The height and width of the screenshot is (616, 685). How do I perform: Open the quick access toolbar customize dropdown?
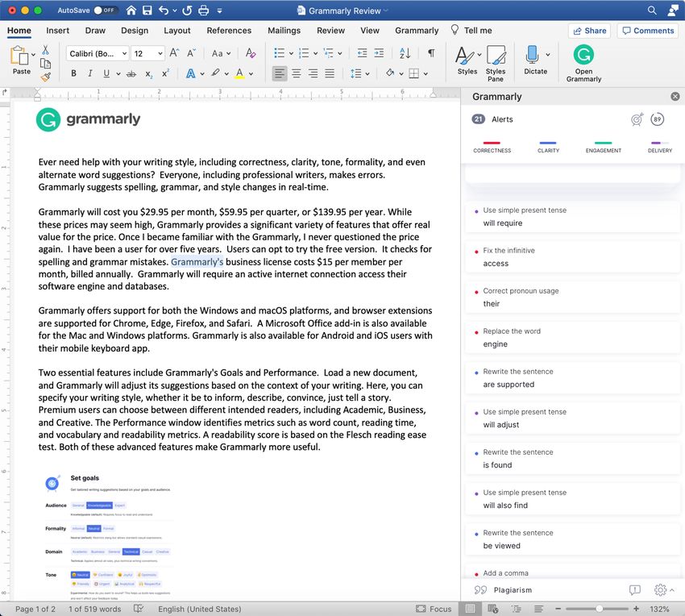[219, 10]
